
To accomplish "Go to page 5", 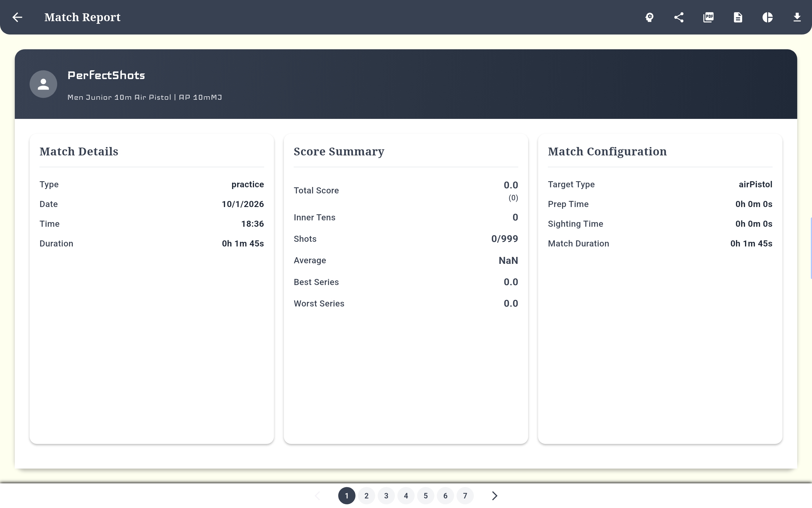I will point(426,496).
